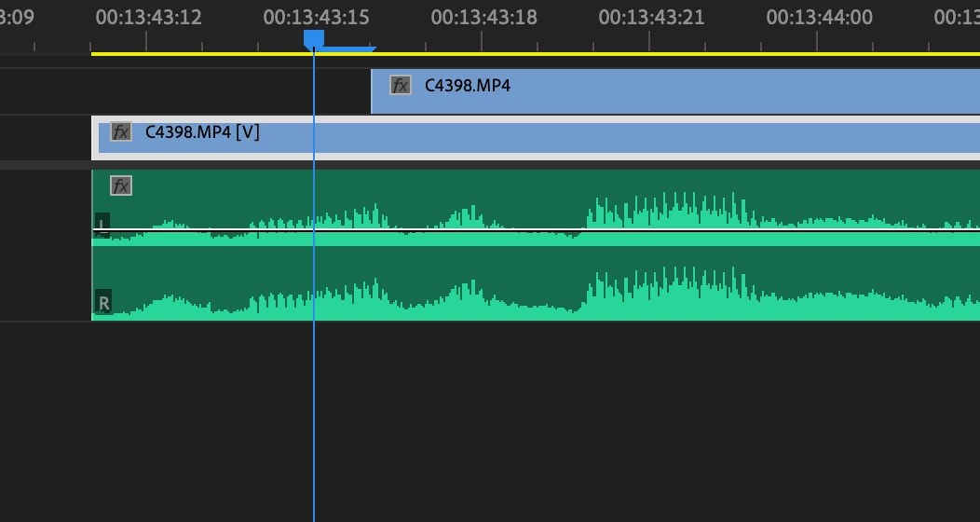Screen dimensions: 980x522
Task: Click the fx badge on C4398.MP4 [V] clip
Action: click(120, 132)
